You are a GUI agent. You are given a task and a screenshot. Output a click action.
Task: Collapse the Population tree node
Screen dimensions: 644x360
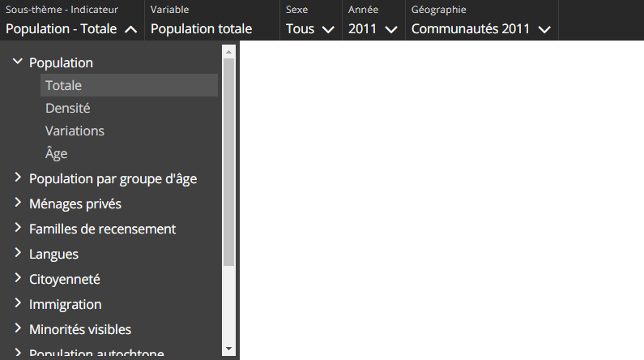pyautogui.click(x=18, y=62)
